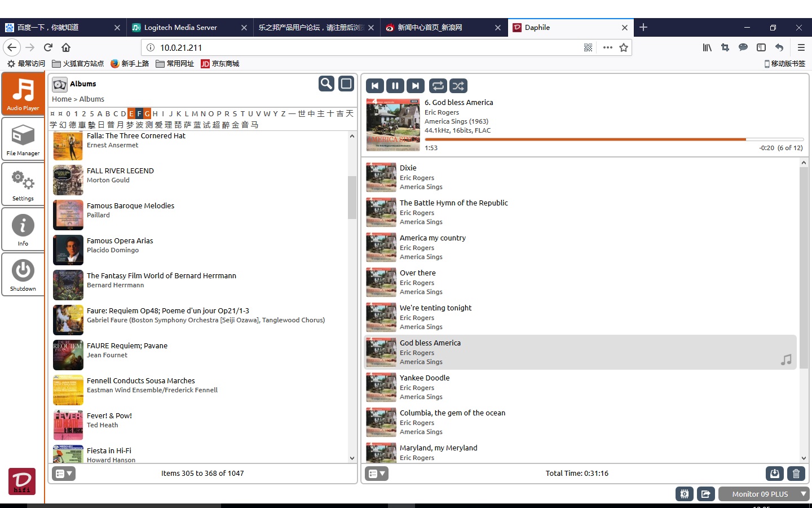
Task: Open the playlist view options dropdown
Action: (377, 474)
